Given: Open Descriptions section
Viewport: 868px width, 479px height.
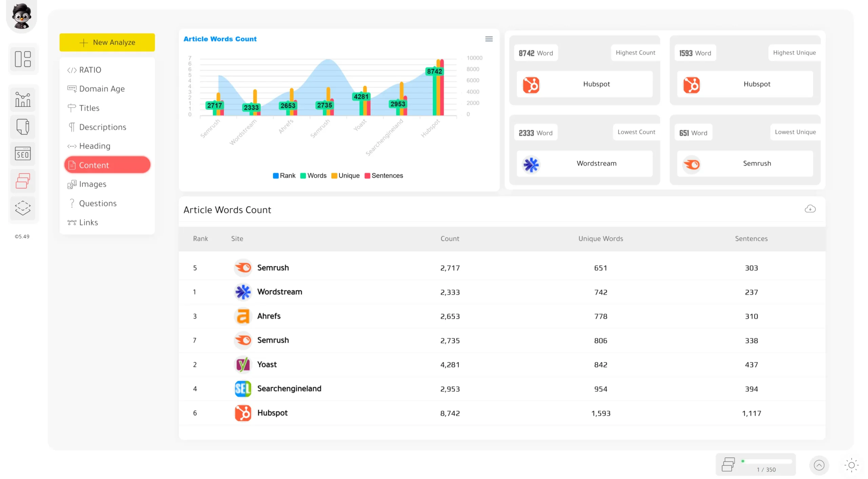Looking at the screenshot, I should 107,127.
